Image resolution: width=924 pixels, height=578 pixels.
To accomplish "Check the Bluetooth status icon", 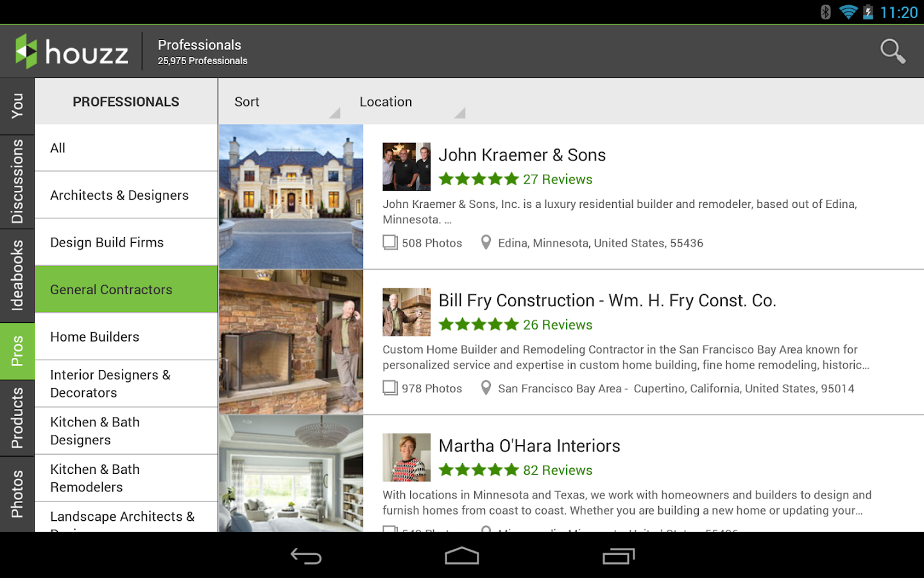I will point(826,12).
